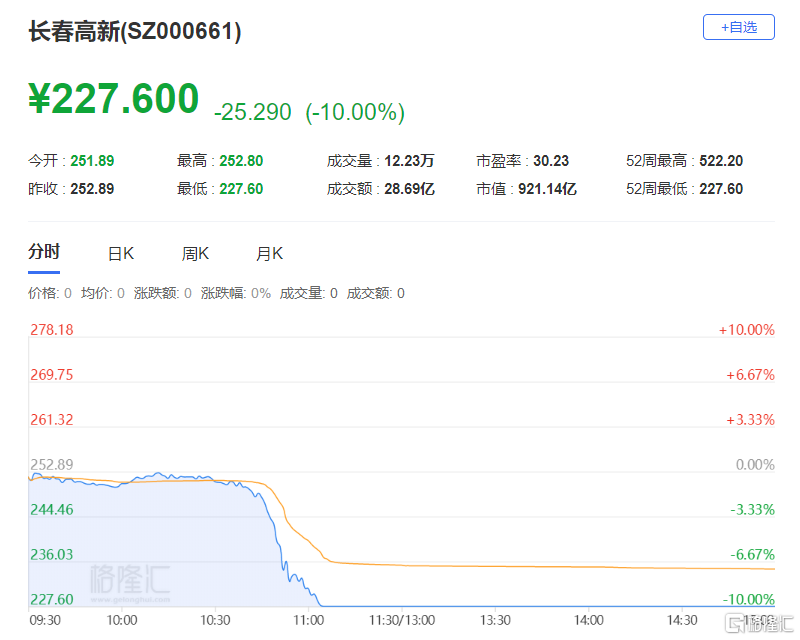The width and height of the screenshot is (800, 640).
Task: Switch to the 周K weekly chart tab
Action: tap(195, 254)
